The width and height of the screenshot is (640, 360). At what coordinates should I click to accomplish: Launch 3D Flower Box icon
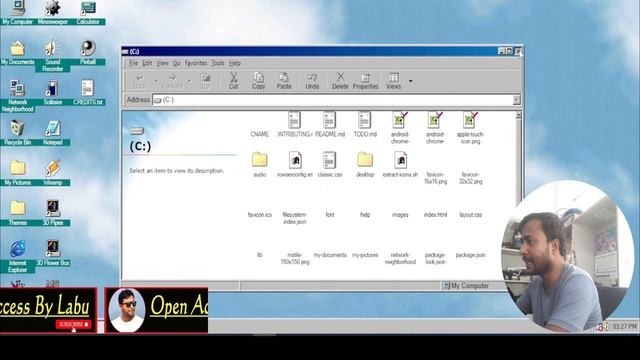(53, 253)
